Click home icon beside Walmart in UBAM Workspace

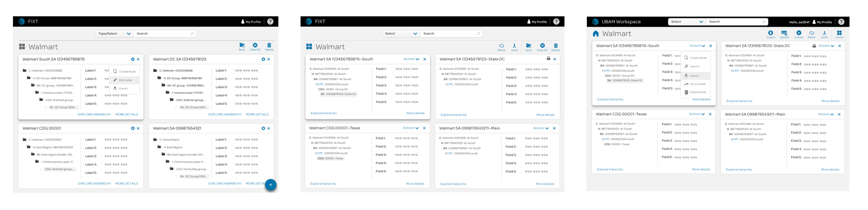tap(596, 34)
